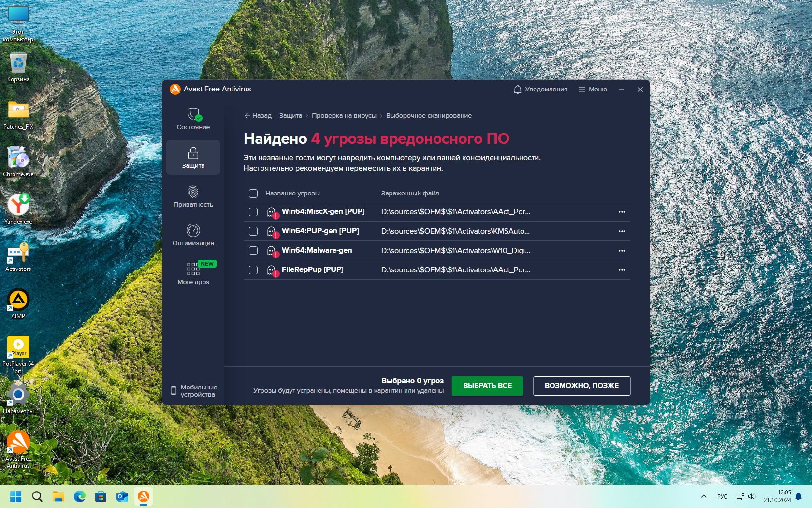
Task: Select the Activators desktop shortcut
Action: coord(18,256)
